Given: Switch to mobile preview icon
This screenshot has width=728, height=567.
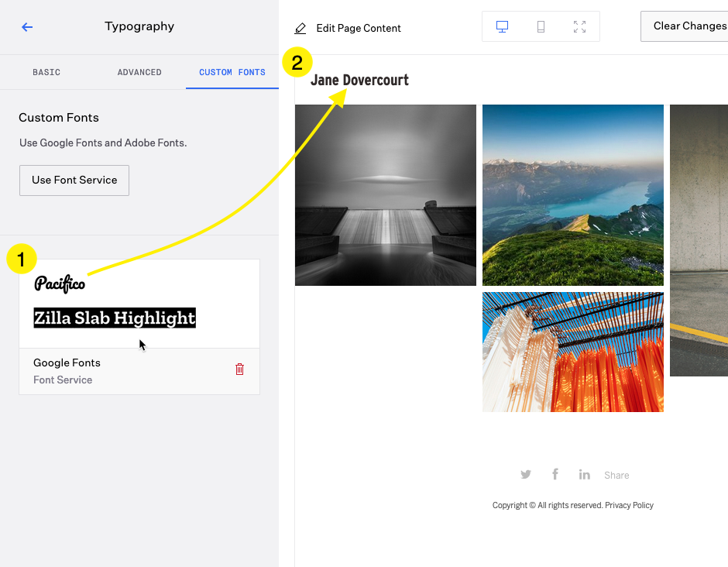Looking at the screenshot, I should click(x=541, y=26).
